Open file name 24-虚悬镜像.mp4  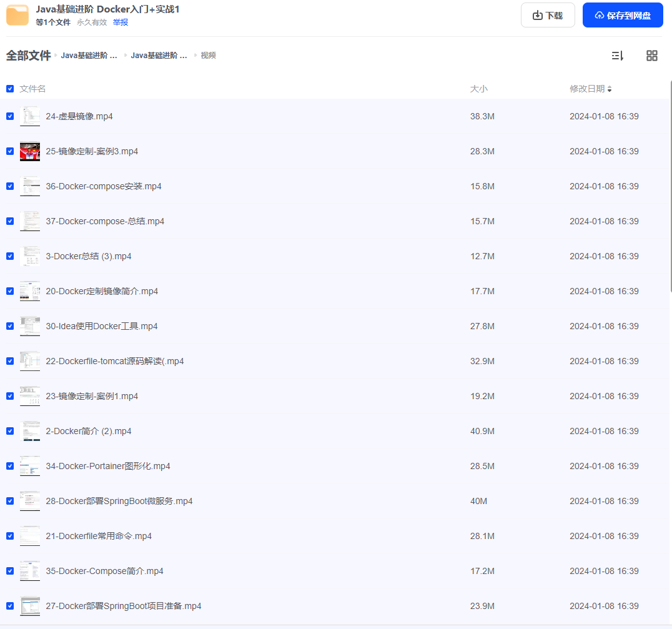click(x=79, y=116)
